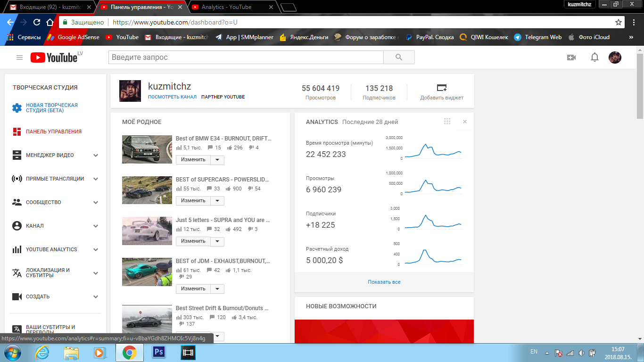Screen dimensions: 644x362
Task: Open the upload video camera icon
Action: tap(571, 58)
